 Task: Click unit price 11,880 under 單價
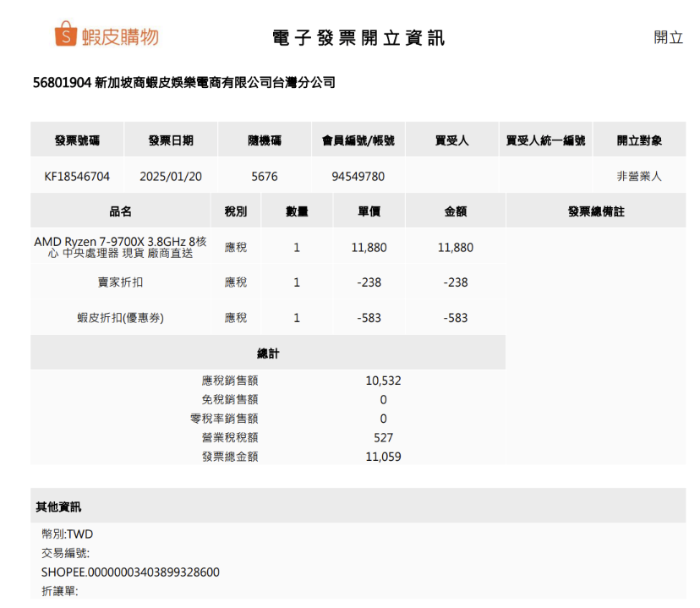pos(369,247)
